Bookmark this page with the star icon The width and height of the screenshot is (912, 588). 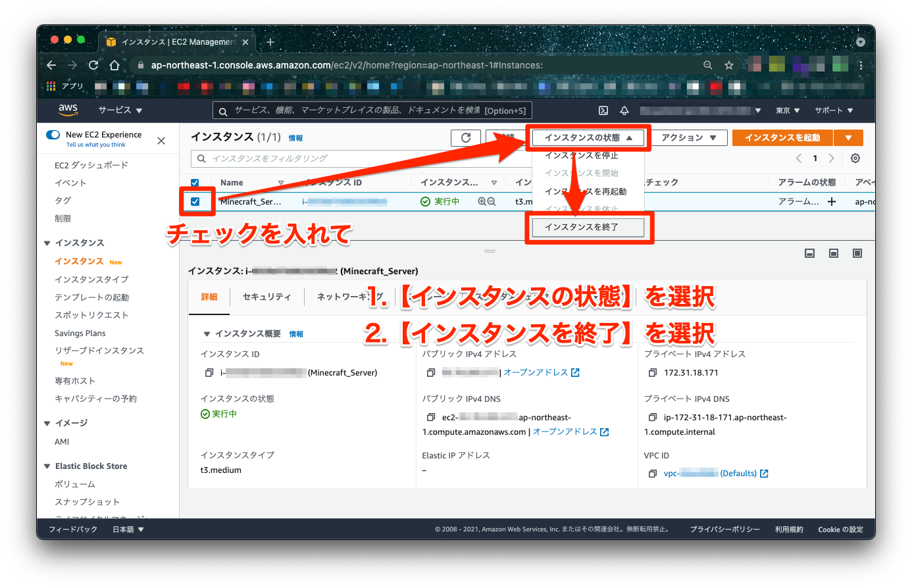click(729, 65)
